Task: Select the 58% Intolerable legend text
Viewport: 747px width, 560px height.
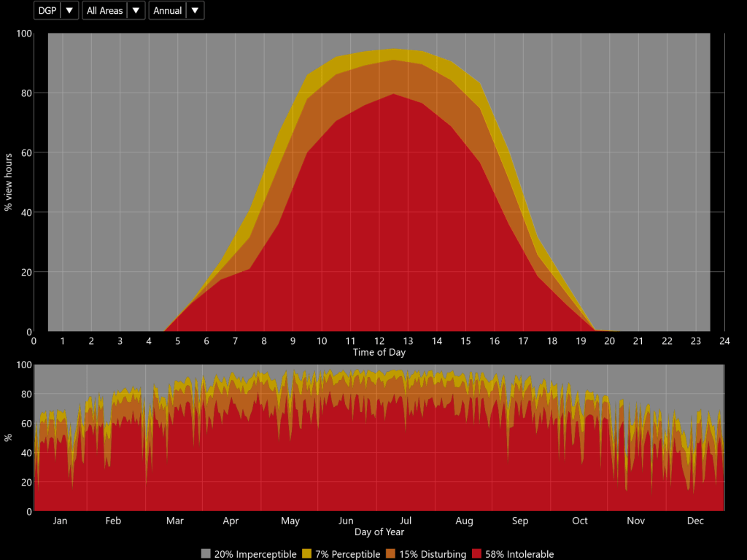Action: 519,554
